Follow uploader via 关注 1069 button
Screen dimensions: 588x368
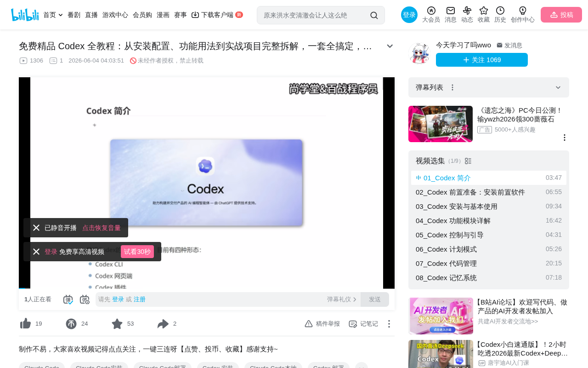(482, 60)
